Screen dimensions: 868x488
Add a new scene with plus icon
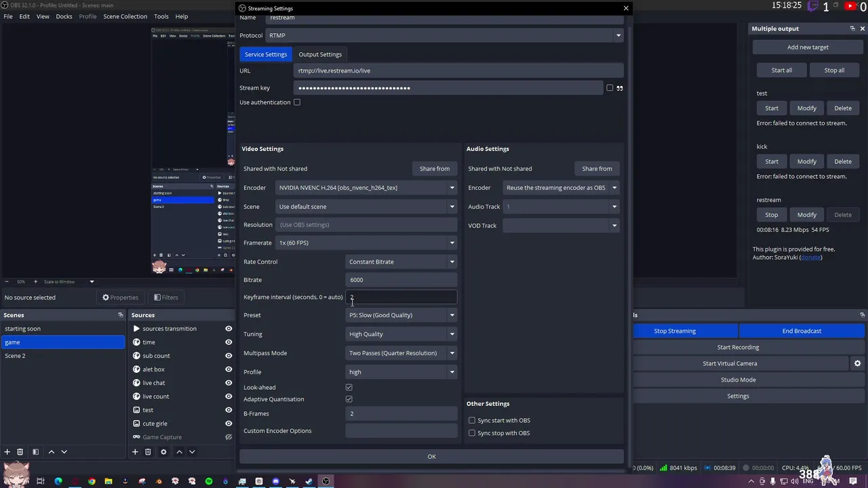(x=7, y=452)
